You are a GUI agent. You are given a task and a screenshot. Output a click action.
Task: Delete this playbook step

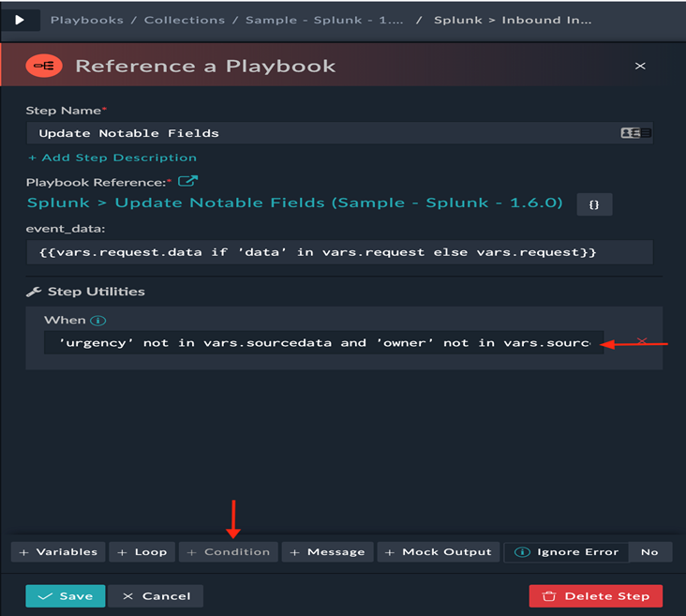pos(595,596)
